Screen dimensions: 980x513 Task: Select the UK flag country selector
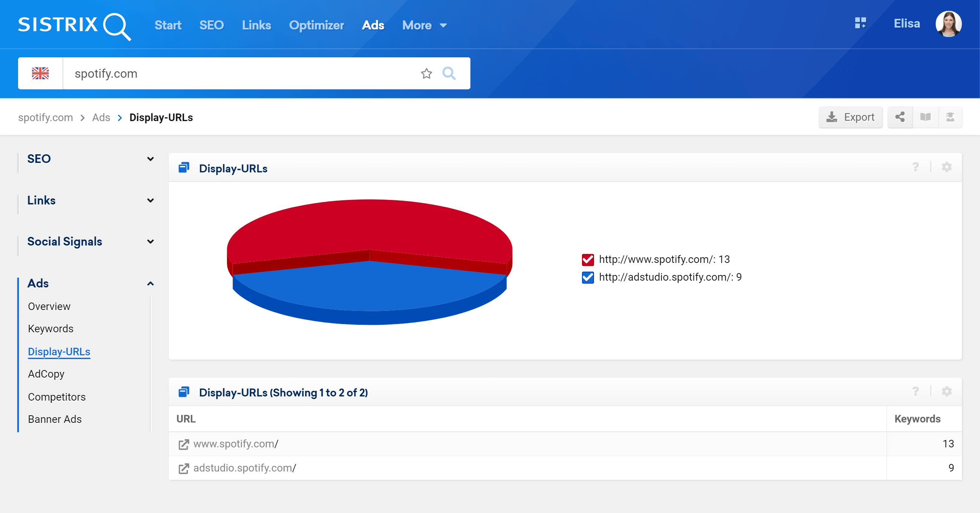click(x=40, y=73)
